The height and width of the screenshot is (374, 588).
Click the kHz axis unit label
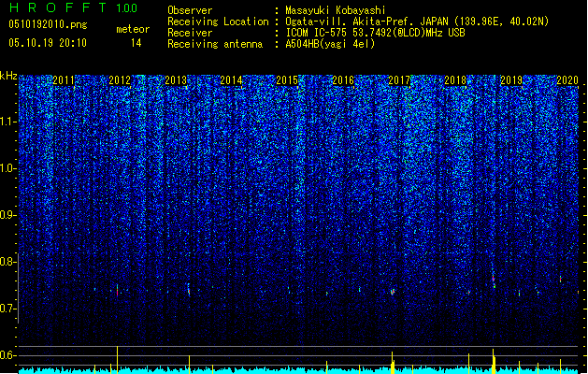point(8,76)
